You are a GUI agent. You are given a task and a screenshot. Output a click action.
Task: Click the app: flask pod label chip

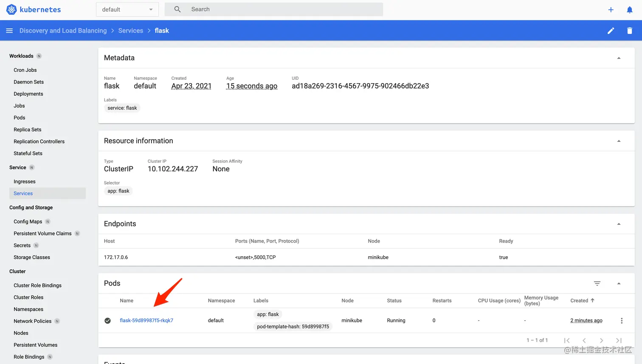click(268, 314)
